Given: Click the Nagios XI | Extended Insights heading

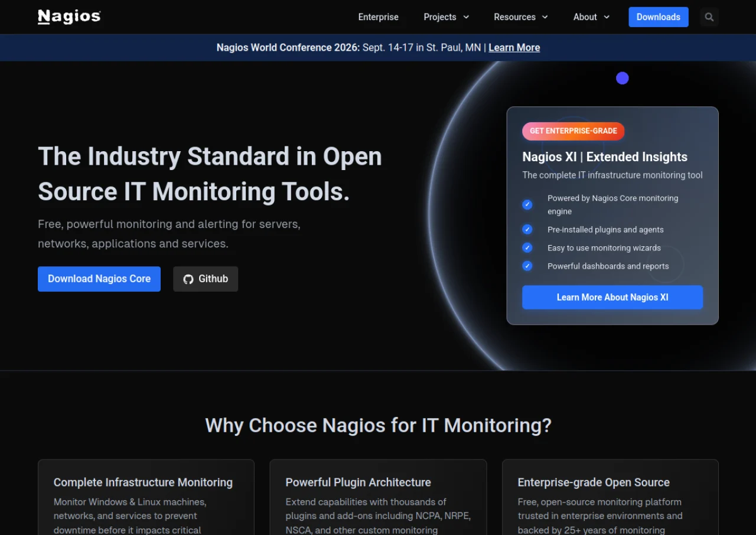Looking at the screenshot, I should pyautogui.click(x=605, y=157).
